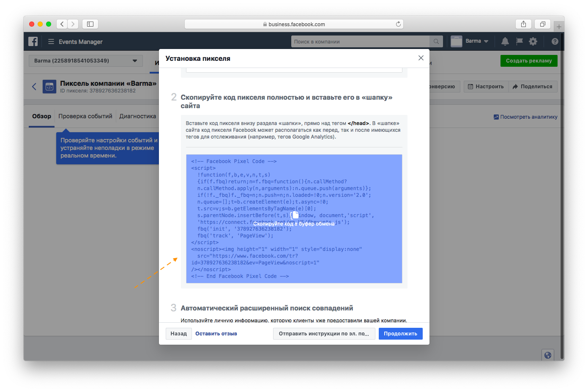Click the ID пикселя: 378927636238182 text
The image size is (588, 392).
point(98,91)
